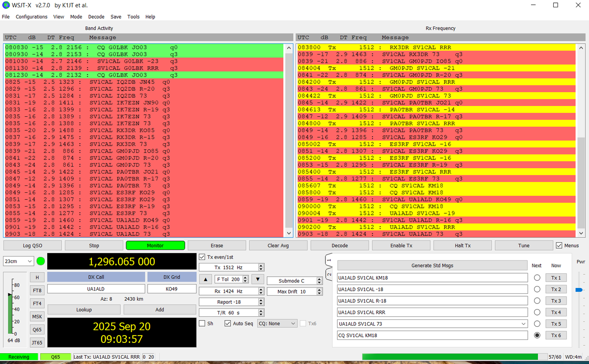The width and height of the screenshot is (589, 364).
Task: Open the 23cm band dropdown
Action: click(18, 261)
